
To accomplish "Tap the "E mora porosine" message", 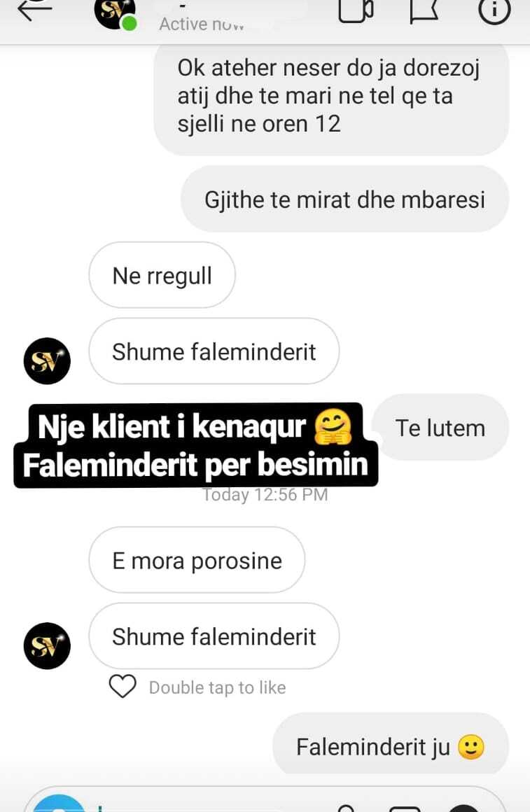I will pyautogui.click(x=197, y=560).
